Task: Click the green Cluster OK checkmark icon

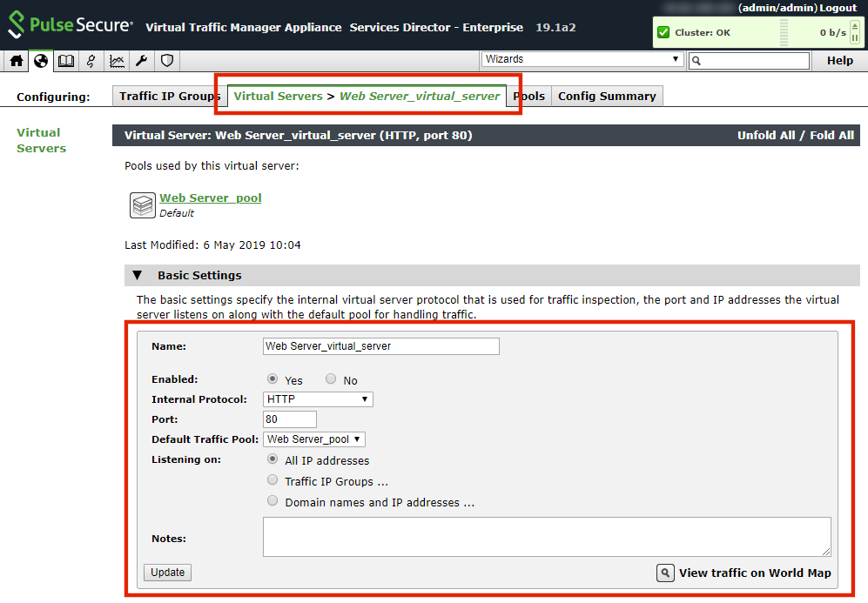Action: tap(663, 32)
